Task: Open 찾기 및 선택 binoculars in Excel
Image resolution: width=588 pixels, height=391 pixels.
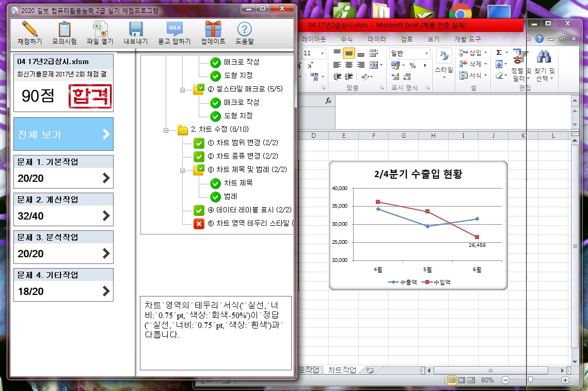Action: tap(545, 57)
